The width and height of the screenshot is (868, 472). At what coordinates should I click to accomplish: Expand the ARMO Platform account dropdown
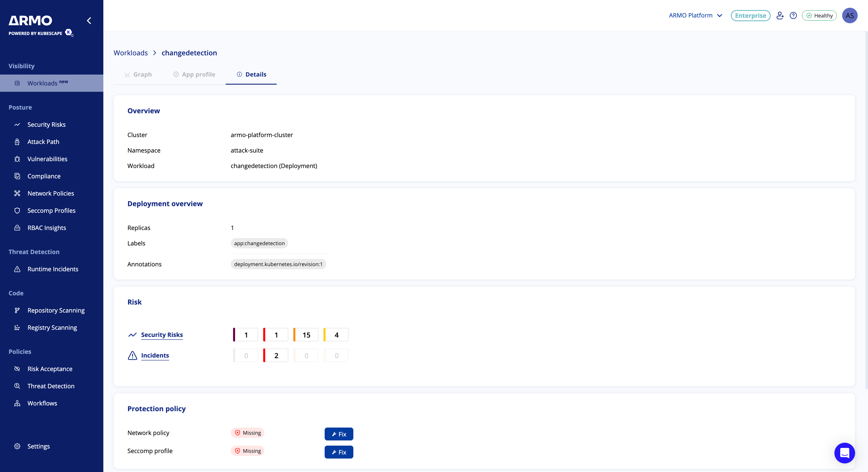click(695, 15)
